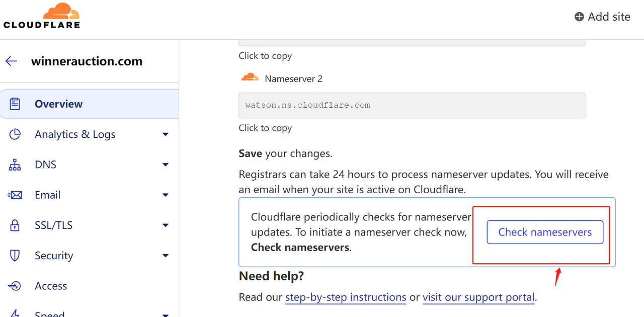Click the Access sidebar icon
Image resolution: width=644 pixels, height=317 pixels.
[x=15, y=286]
